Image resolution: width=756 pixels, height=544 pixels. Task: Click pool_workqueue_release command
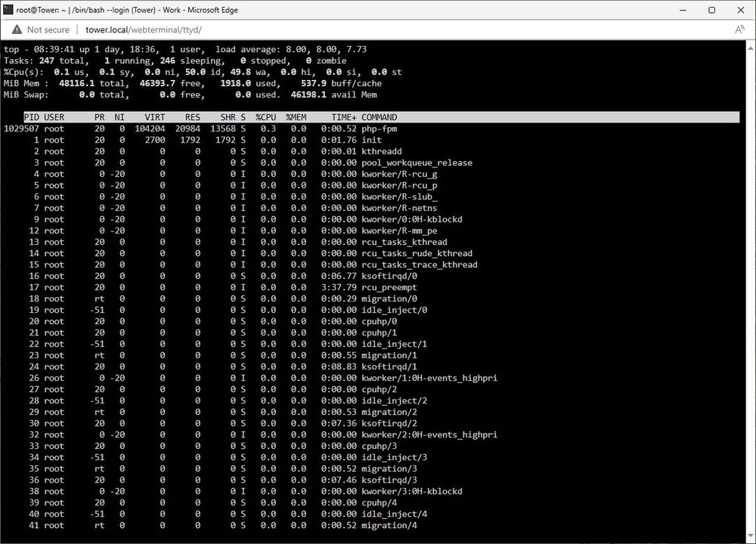[417, 163]
